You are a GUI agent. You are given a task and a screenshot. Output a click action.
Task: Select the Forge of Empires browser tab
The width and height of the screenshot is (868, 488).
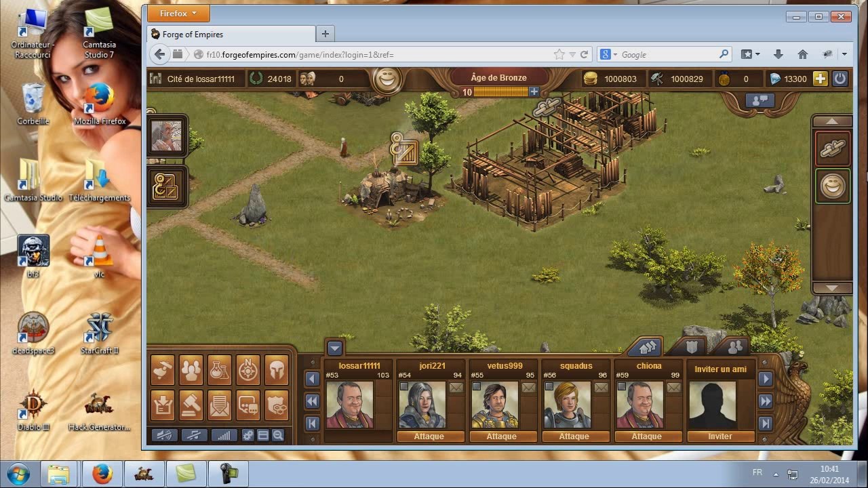[231, 35]
